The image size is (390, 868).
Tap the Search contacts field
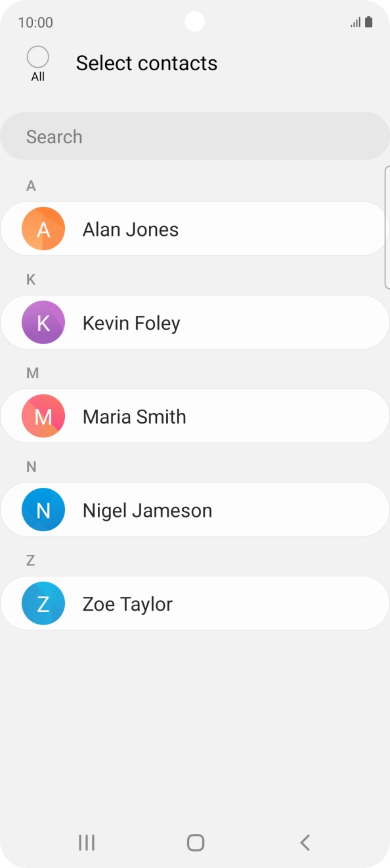tap(195, 137)
